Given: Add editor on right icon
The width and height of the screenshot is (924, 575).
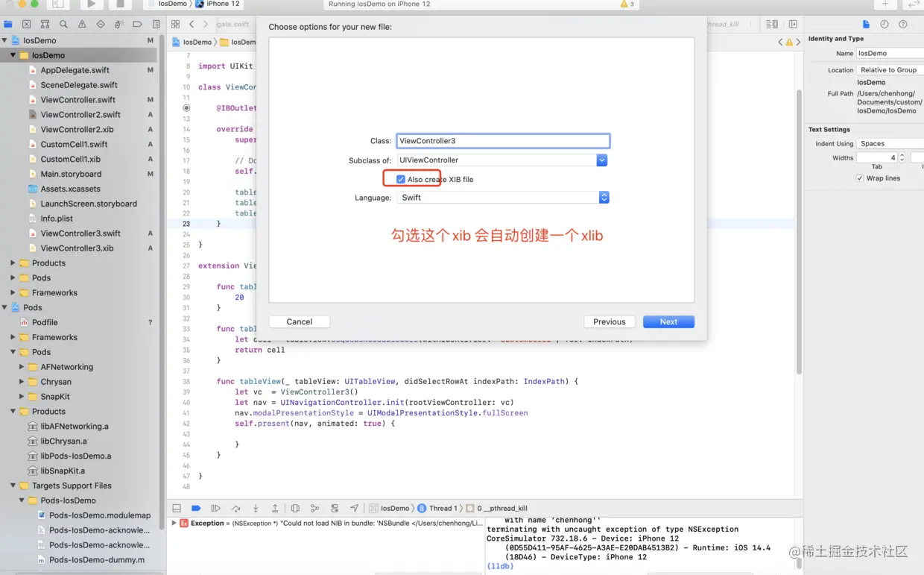Looking at the screenshot, I should (793, 24).
